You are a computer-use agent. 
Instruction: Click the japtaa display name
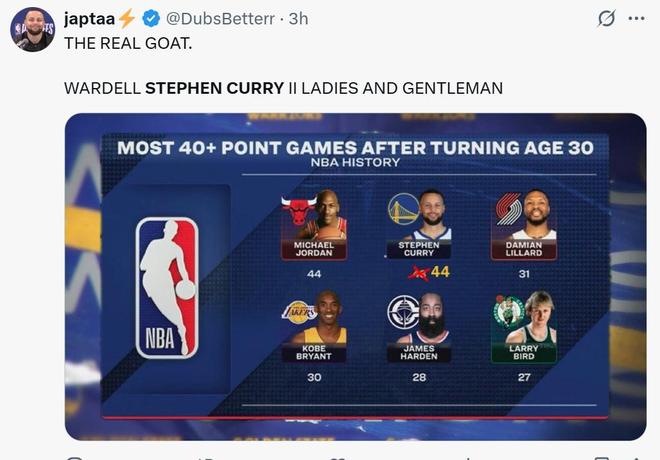pyautogui.click(x=90, y=19)
